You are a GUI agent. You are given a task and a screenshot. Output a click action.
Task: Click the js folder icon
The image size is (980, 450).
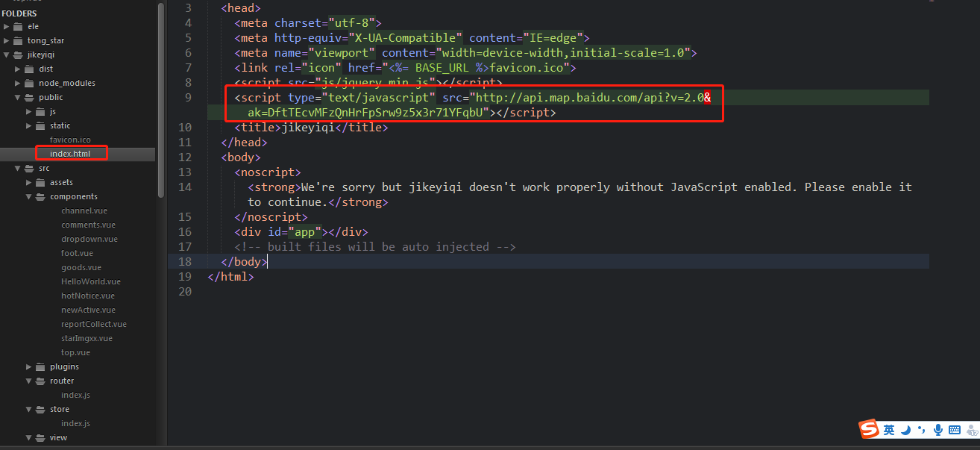click(x=40, y=111)
